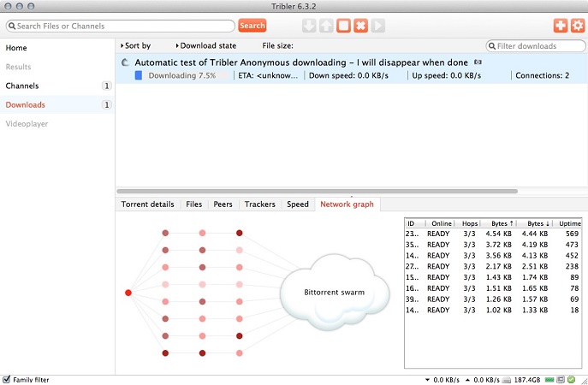Focus the Filter downloads field

tap(536, 46)
